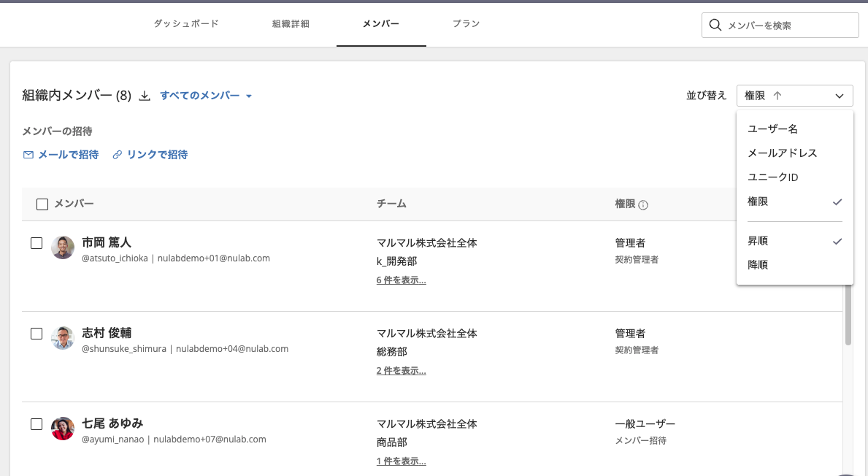Click 総務部 team text
Image resolution: width=868 pixels, height=476 pixels.
coord(391,352)
